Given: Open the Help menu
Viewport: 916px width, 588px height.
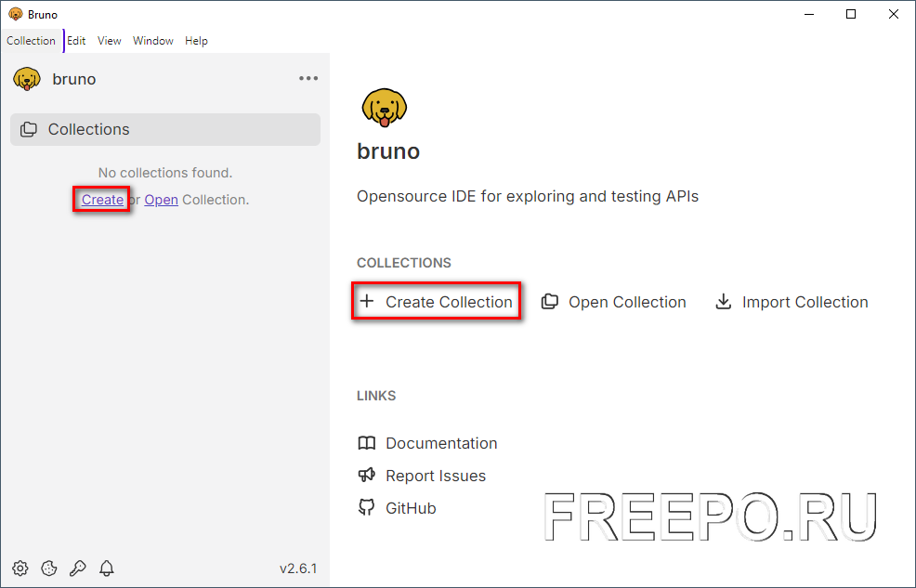Looking at the screenshot, I should (x=196, y=41).
